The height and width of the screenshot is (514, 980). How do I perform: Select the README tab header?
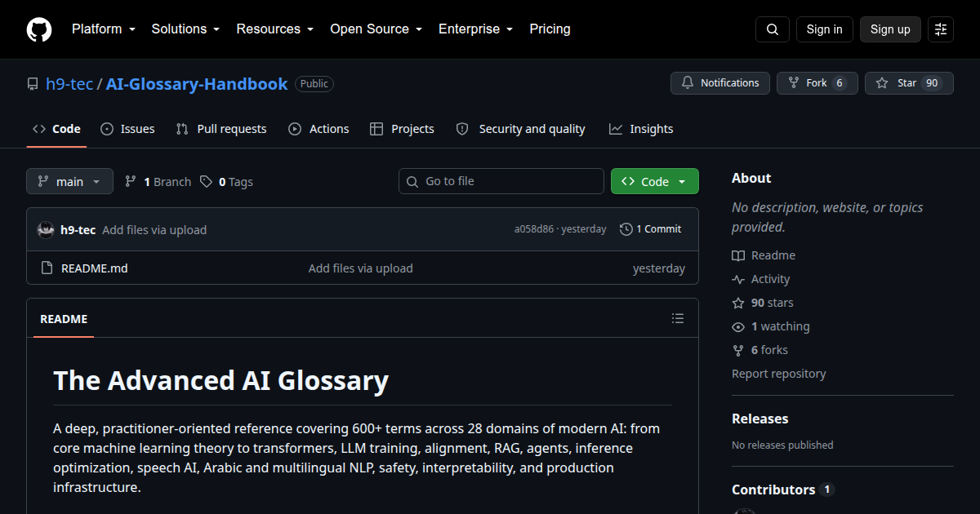click(64, 319)
